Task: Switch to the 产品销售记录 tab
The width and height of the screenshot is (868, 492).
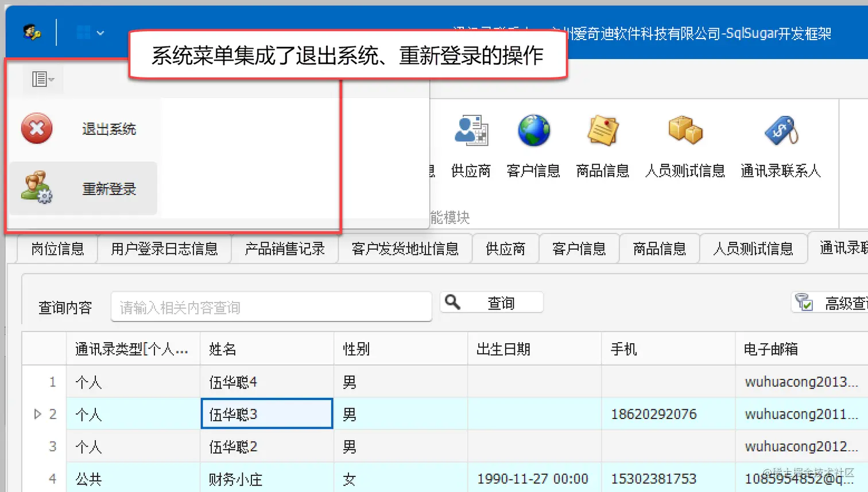Action: point(285,249)
